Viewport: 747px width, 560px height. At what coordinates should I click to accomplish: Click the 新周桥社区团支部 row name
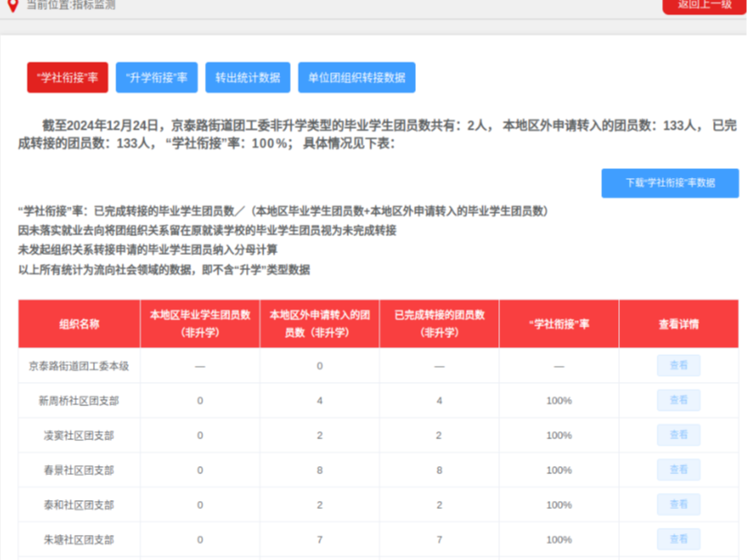coord(79,401)
